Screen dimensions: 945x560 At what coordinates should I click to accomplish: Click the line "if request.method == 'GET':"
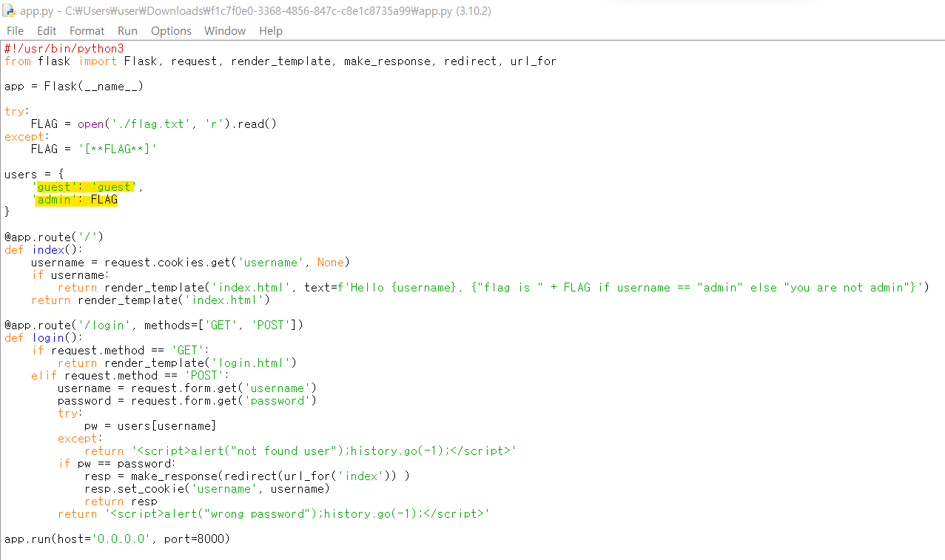point(121,350)
